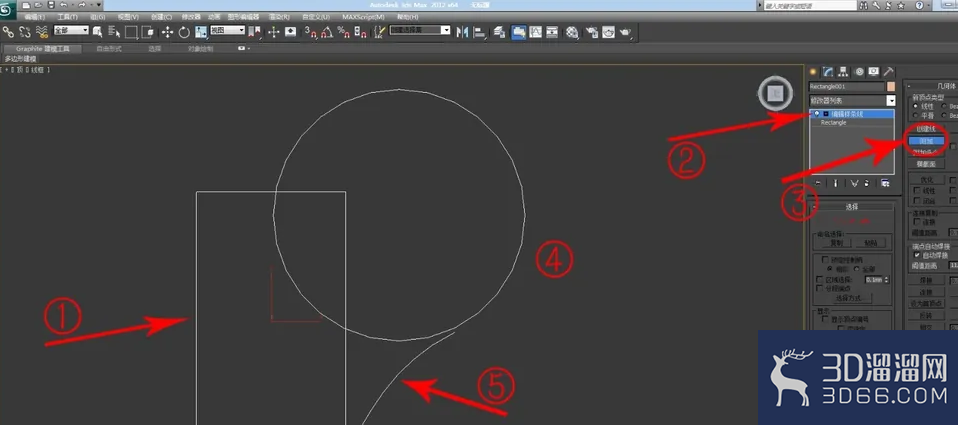
Task: Activate the Mirror tool in the toolbar
Action: tap(463, 32)
